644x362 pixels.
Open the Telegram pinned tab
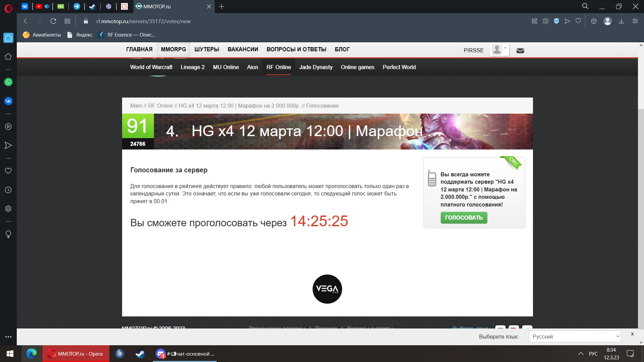pos(77,6)
